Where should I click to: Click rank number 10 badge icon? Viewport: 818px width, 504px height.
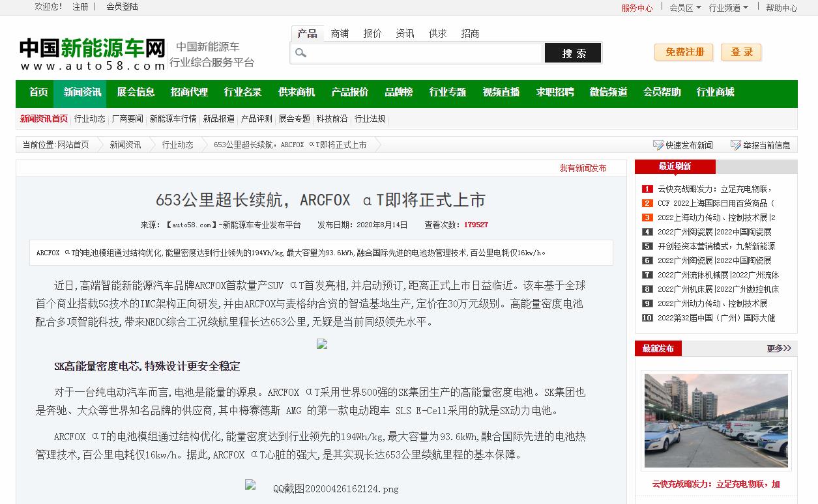(647, 318)
